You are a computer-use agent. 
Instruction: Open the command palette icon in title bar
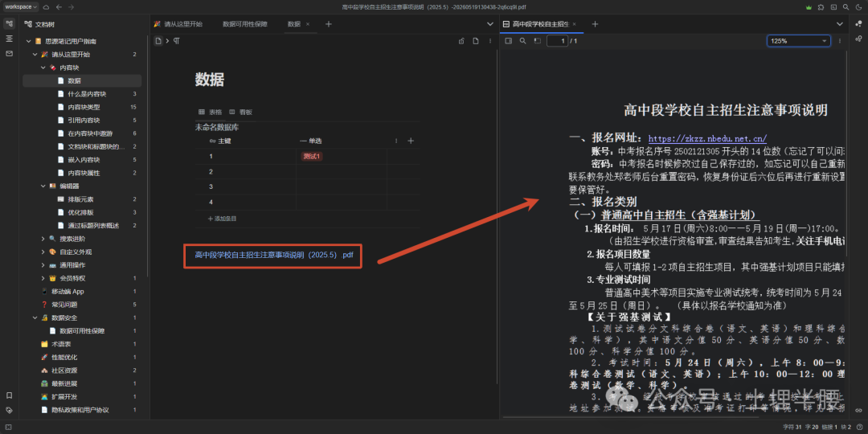point(833,7)
